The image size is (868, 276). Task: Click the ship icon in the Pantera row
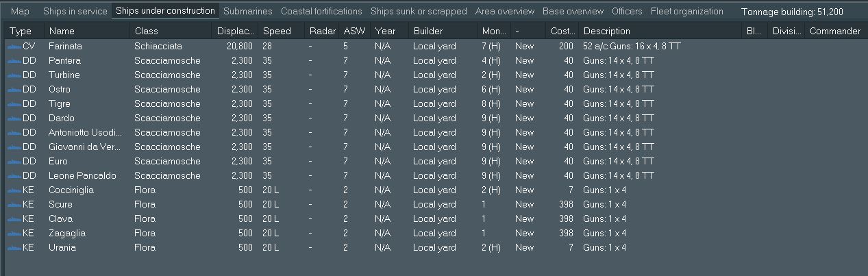pos(14,61)
